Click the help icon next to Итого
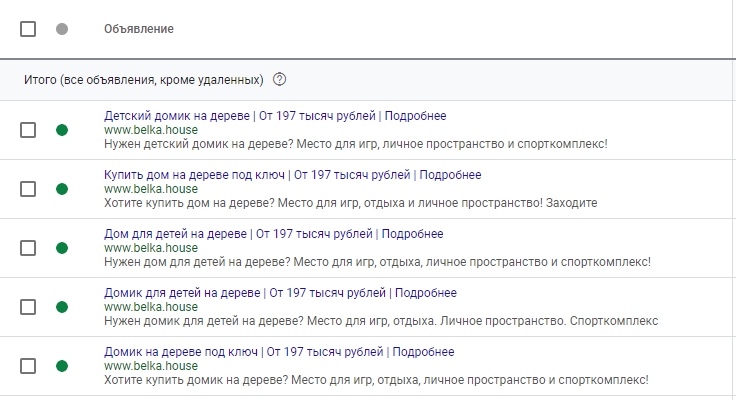The height and width of the screenshot is (400, 736). (x=279, y=79)
